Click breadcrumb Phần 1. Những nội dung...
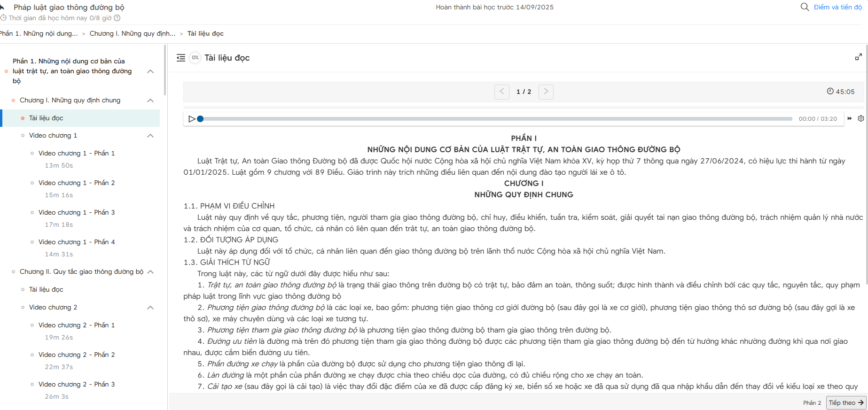Screen dimensions: 868x410 click(39, 33)
